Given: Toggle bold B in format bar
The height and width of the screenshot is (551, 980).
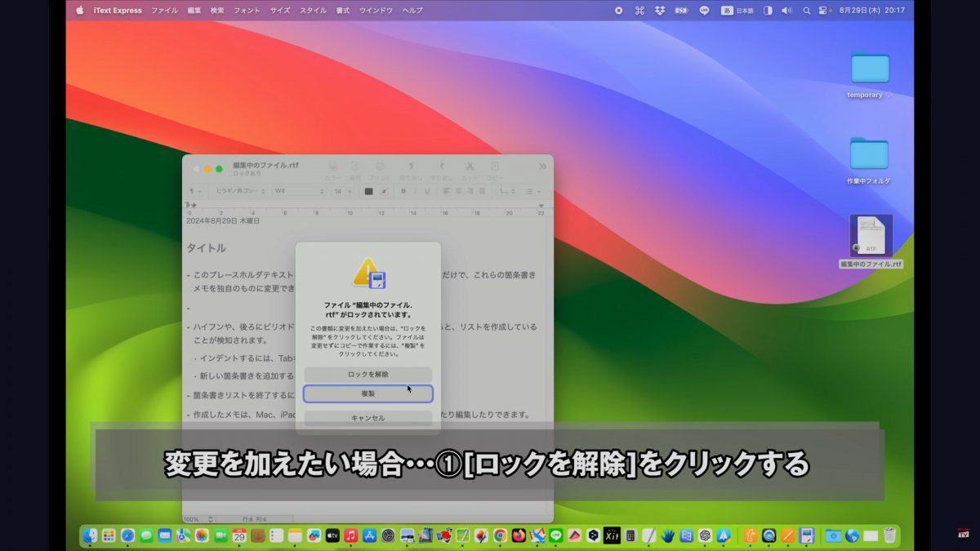Looking at the screenshot, I should click(x=403, y=191).
